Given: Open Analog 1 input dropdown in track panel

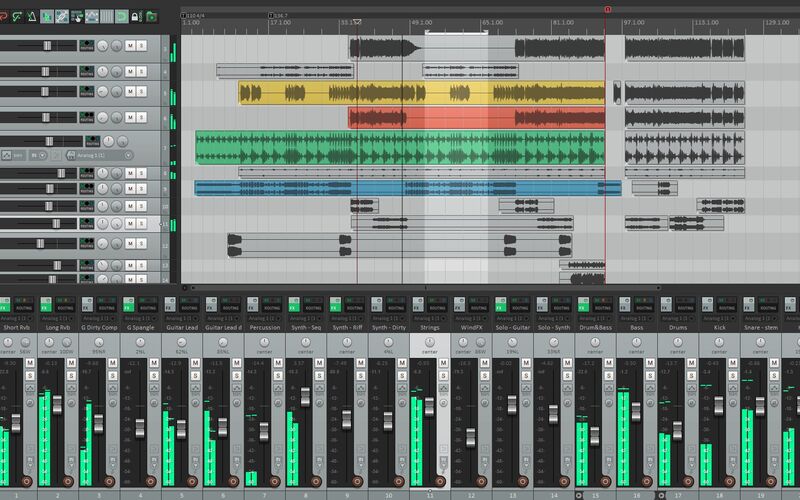Looking at the screenshot, I should pyautogui.click(x=99, y=155).
